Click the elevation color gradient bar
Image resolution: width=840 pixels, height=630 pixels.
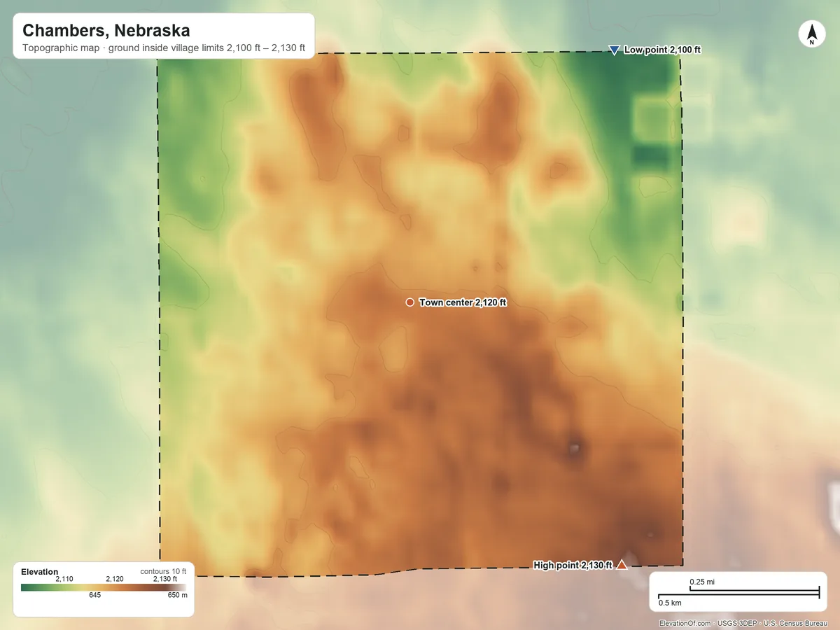tap(104, 587)
